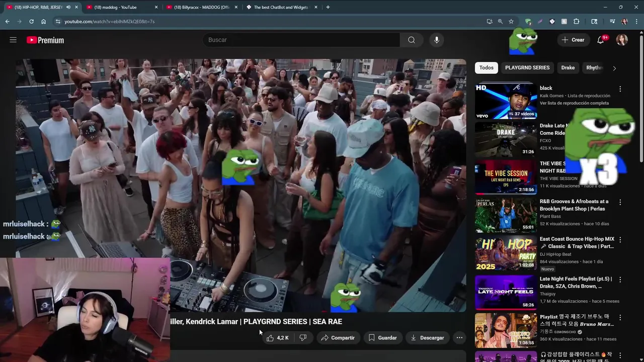The width and height of the screenshot is (644, 362).
Task: Open the media control toolbar icon
Action: 612,22
